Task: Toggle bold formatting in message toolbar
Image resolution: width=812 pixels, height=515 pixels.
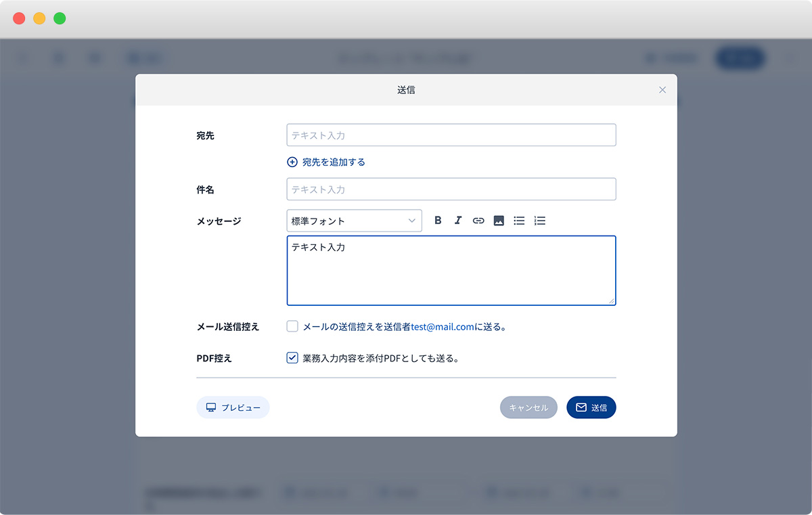Action: [438, 221]
